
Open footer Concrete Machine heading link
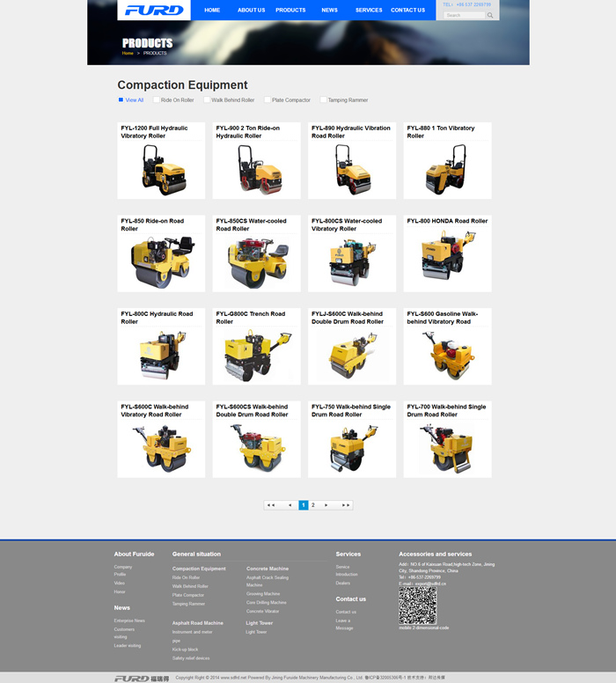point(268,569)
